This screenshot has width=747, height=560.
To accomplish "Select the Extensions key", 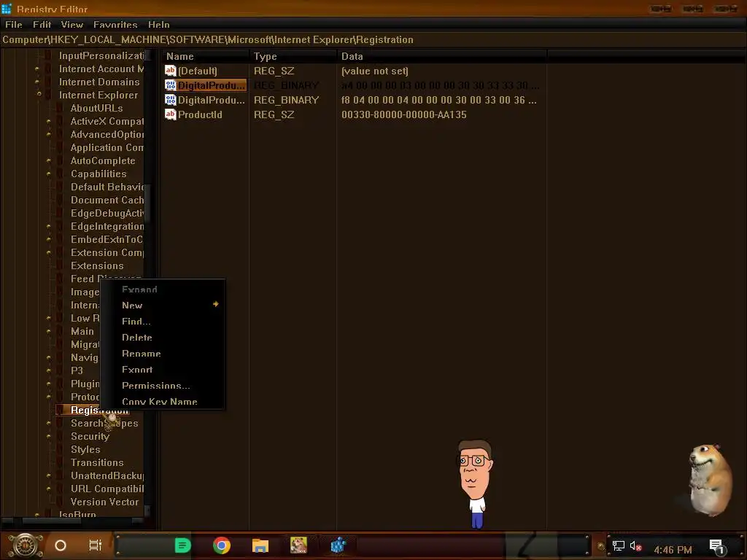I will (x=97, y=265).
